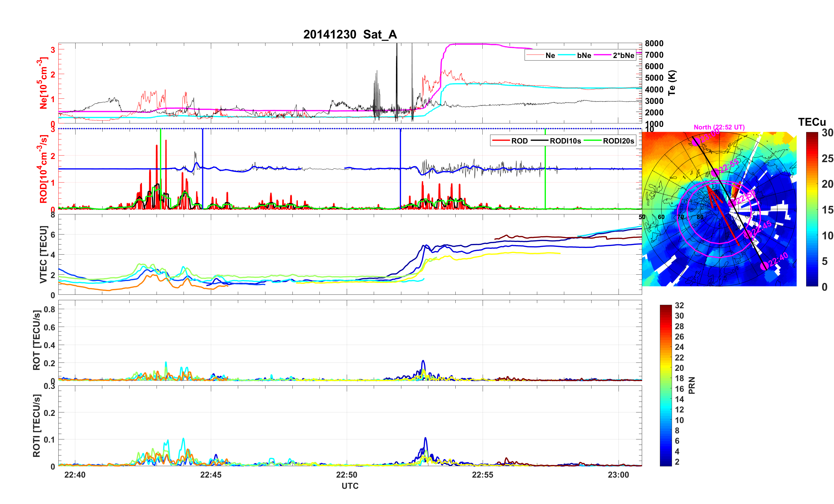Viewport: 834px width, 504px height.
Task: Click the black RODI10s line sample in legend
Action: coord(539,141)
